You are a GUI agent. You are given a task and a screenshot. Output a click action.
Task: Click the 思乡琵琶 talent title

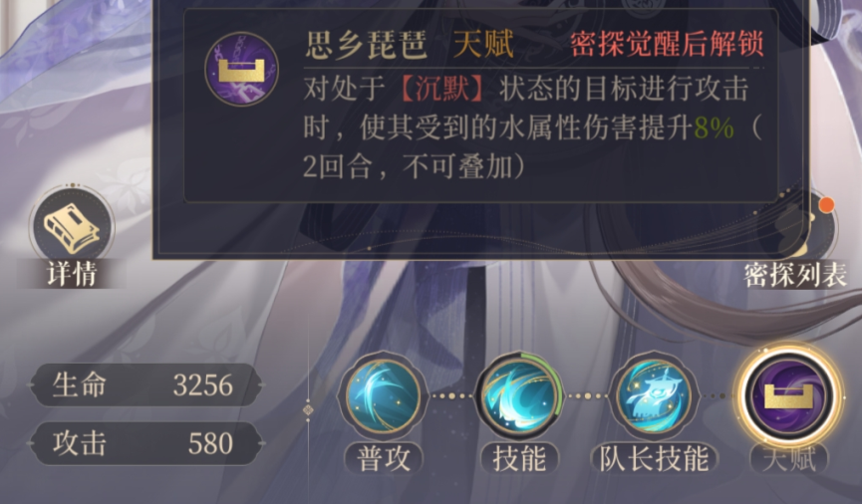pos(366,45)
